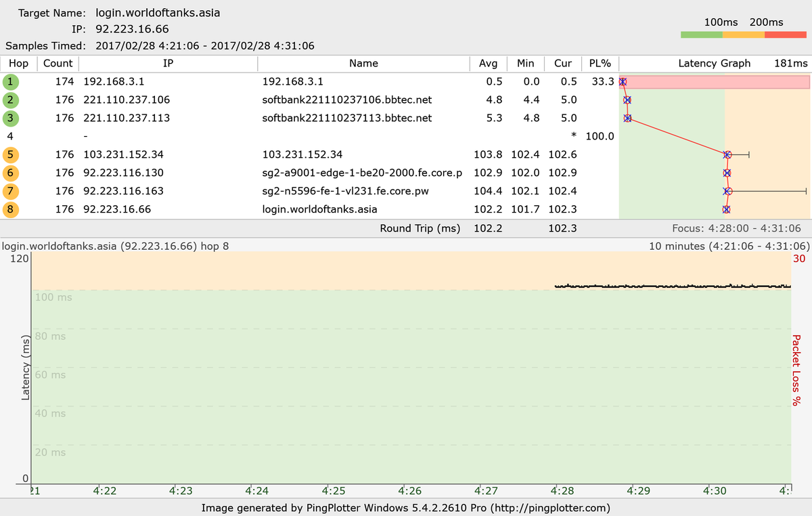812x516 pixels.
Task: Sort by the IP column header
Action: coord(168,64)
